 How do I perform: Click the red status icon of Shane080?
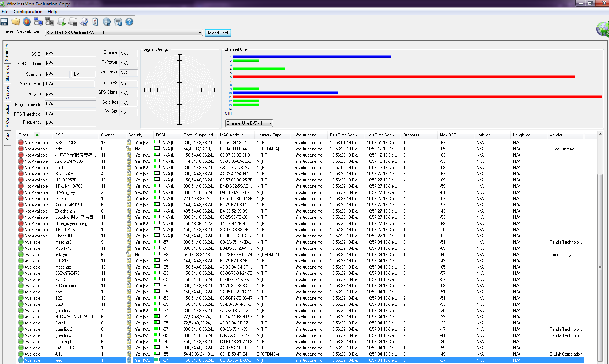[21, 236]
